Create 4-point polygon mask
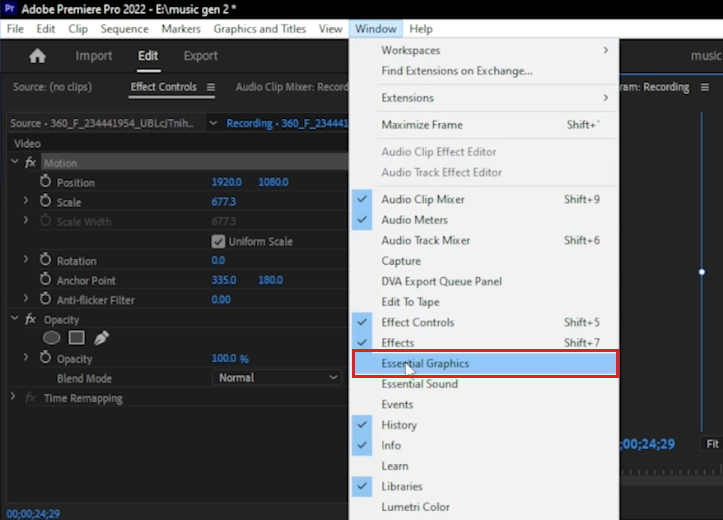 pyautogui.click(x=77, y=338)
